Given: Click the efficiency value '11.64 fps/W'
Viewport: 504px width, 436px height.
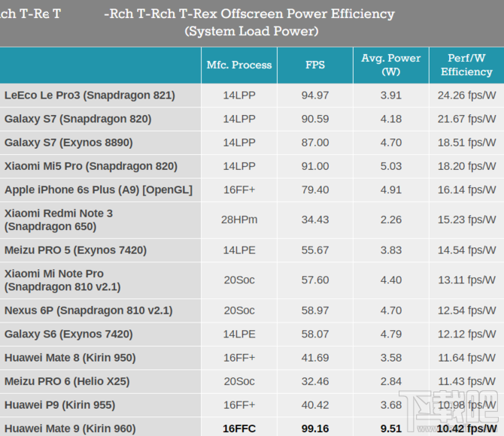Looking at the screenshot, I should [x=466, y=358].
